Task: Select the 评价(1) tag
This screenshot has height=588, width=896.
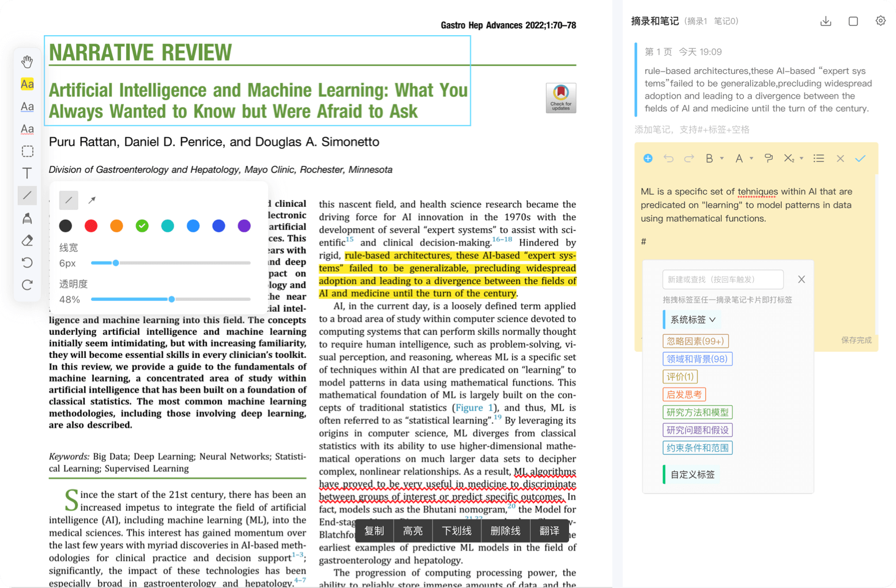Action: tap(680, 377)
